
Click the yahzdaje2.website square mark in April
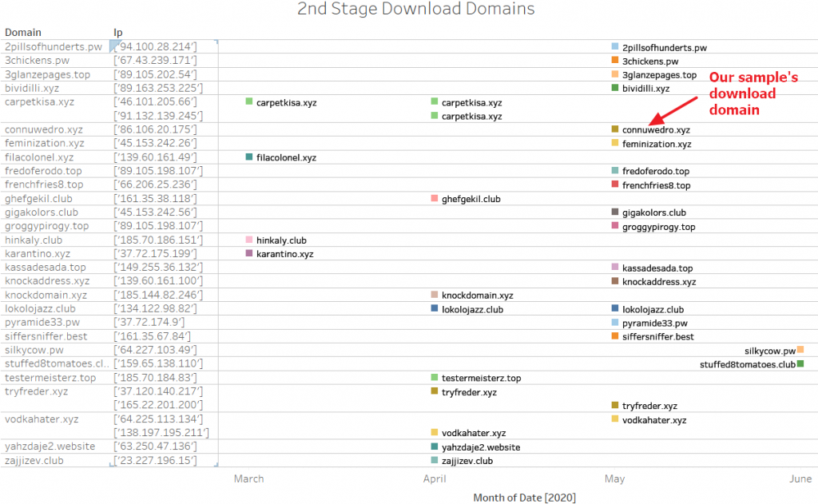click(435, 446)
